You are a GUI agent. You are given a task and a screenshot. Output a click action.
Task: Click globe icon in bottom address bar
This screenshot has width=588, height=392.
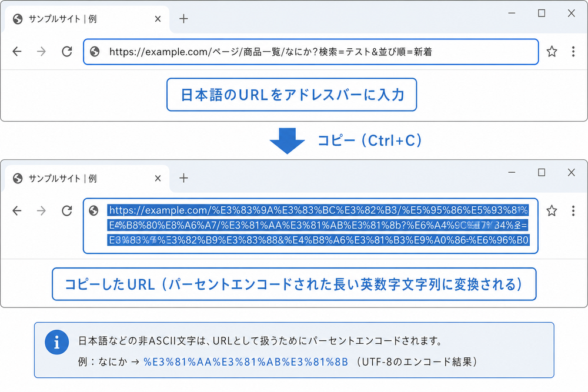pyautogui.click(x=93, y=210)
